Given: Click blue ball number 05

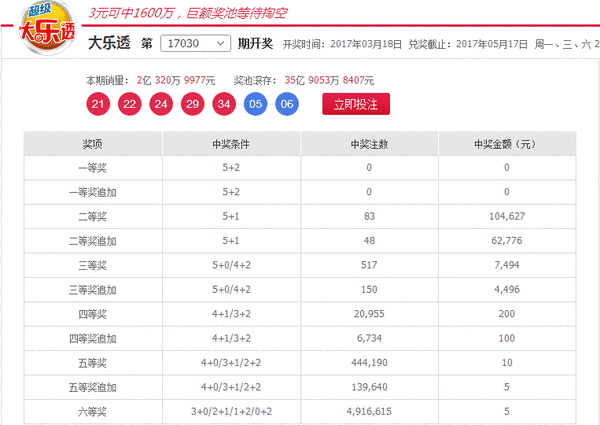Looking at the screenshot, I should pos(255,104).
